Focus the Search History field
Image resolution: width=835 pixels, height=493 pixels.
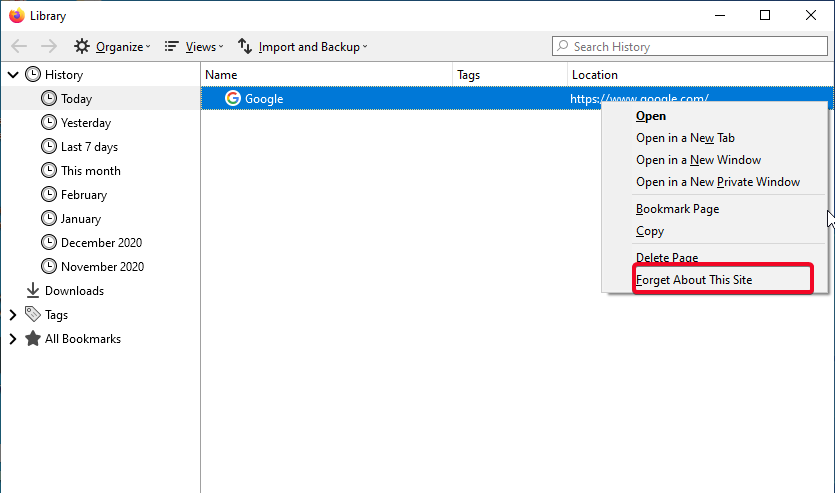click(x=690, y=46)
